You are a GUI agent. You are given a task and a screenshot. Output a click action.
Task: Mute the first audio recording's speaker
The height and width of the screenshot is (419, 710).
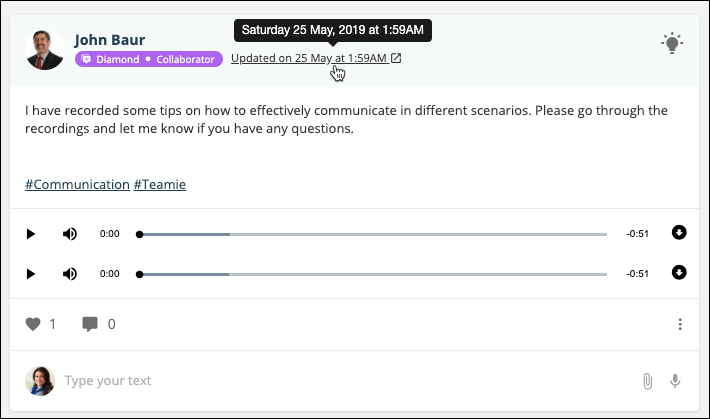70,234
